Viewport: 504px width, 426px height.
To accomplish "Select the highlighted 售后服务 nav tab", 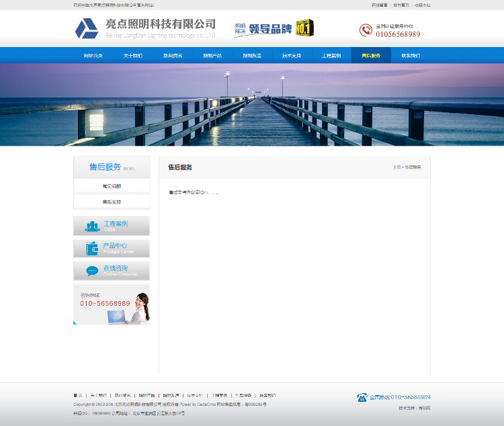I will click(371, 56).
